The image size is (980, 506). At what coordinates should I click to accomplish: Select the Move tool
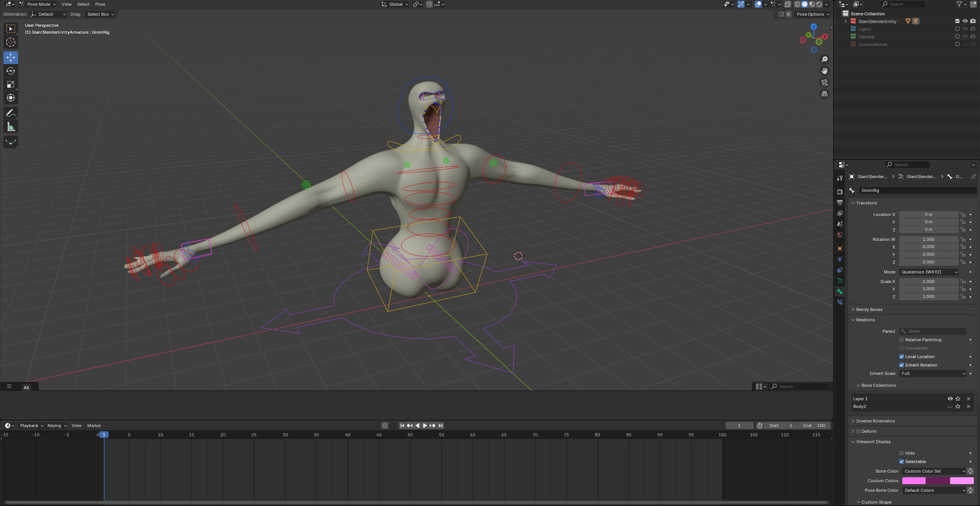[11, 57]
